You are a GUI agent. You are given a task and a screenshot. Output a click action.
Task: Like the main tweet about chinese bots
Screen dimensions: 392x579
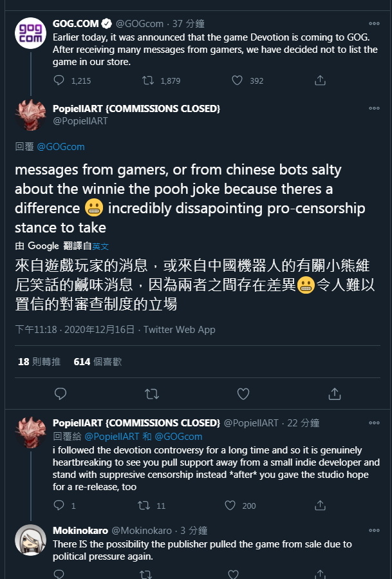[243, 394]
